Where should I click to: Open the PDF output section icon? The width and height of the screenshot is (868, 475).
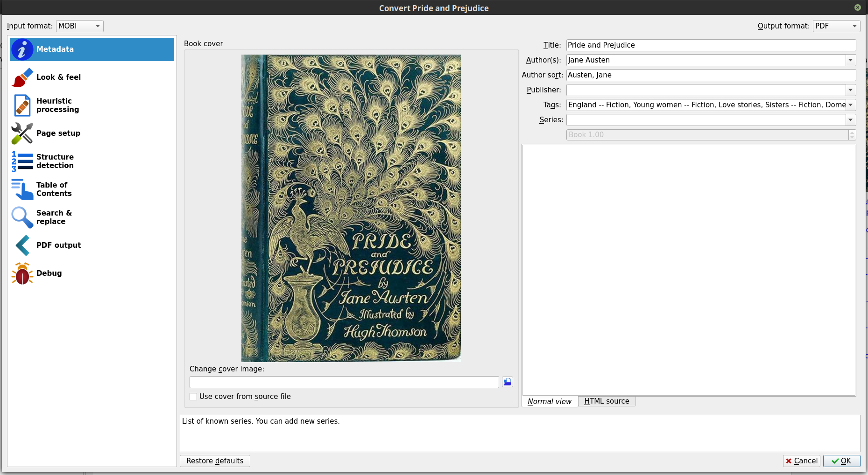point(22,245)
